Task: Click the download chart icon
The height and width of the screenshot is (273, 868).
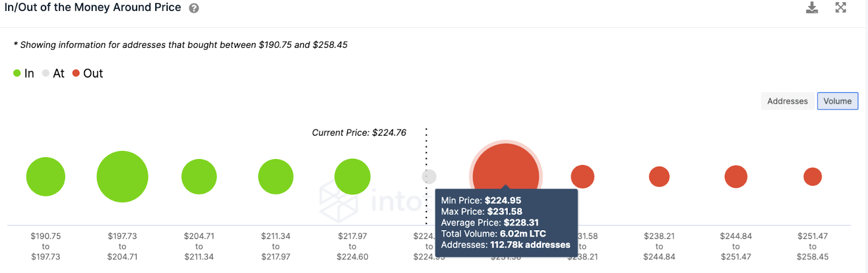Action: click(x=812, y=8)
